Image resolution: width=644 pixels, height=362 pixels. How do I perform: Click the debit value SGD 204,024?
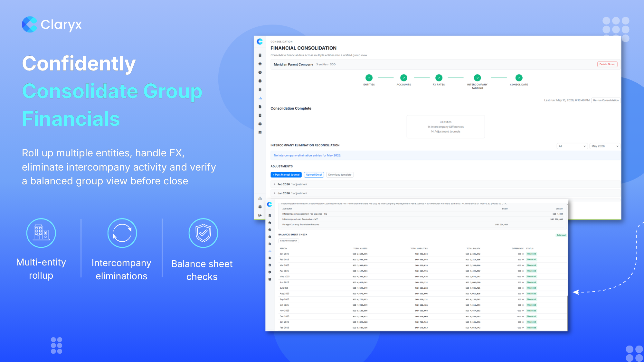point(501,225)
